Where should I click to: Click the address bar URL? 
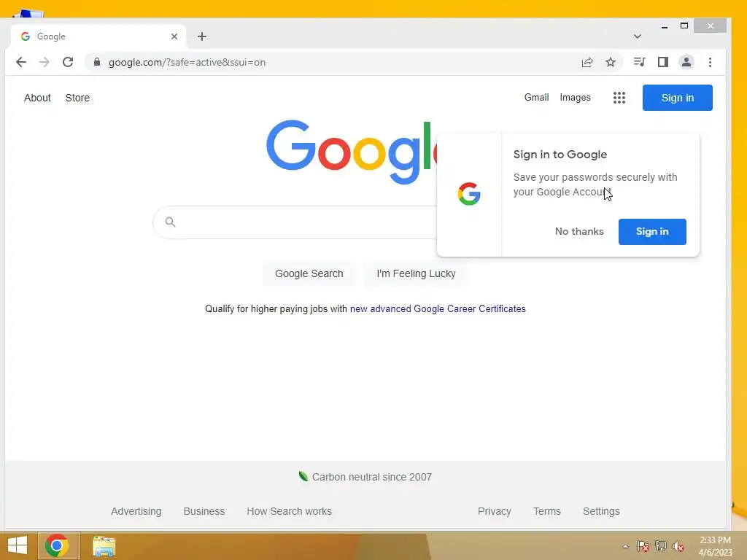point(187,63)
